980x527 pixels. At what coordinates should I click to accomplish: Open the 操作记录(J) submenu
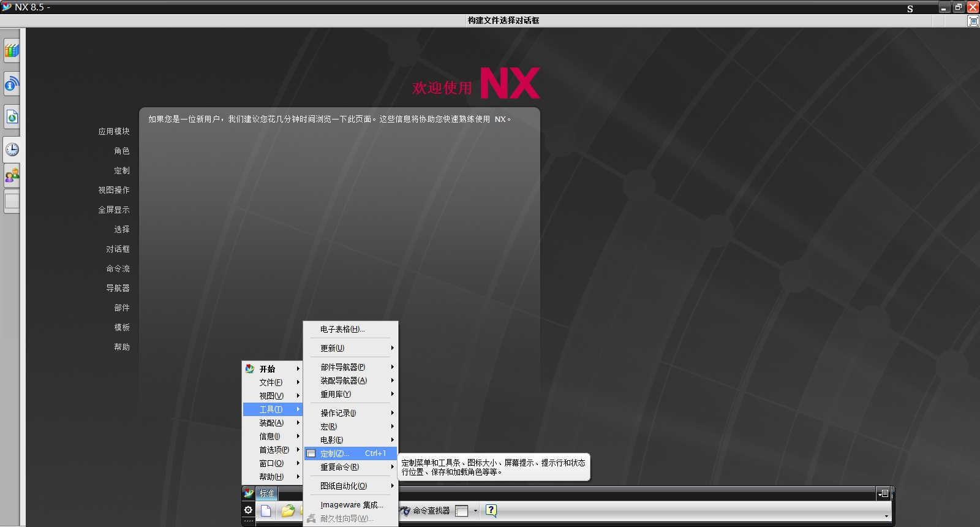[350, 413]
